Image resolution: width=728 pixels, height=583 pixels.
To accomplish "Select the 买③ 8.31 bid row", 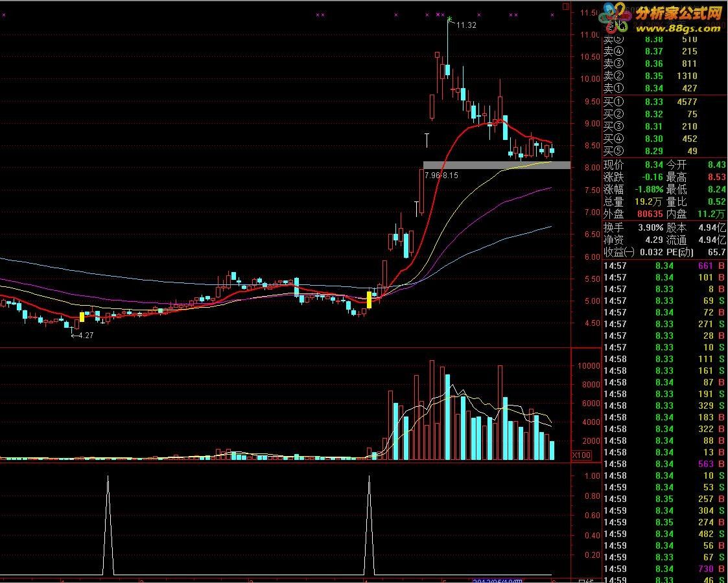I will 650,126.
